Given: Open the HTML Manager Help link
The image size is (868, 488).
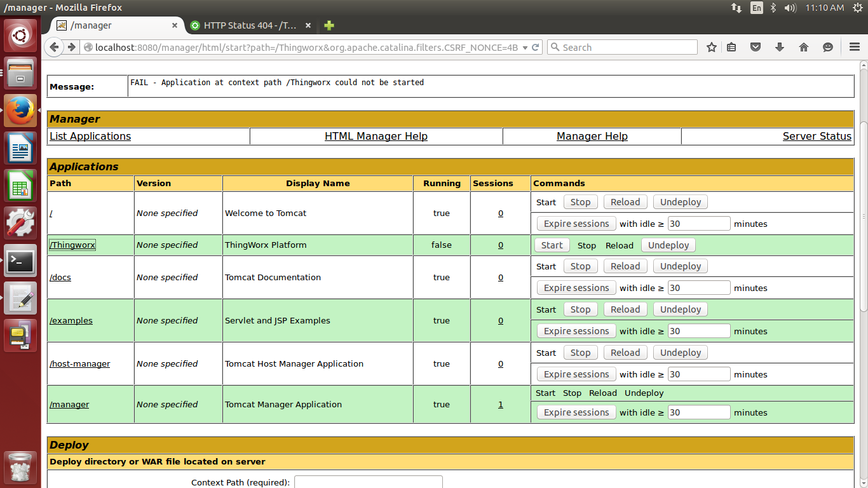Looking at the screenshot, I should click(x=376, y=136).
